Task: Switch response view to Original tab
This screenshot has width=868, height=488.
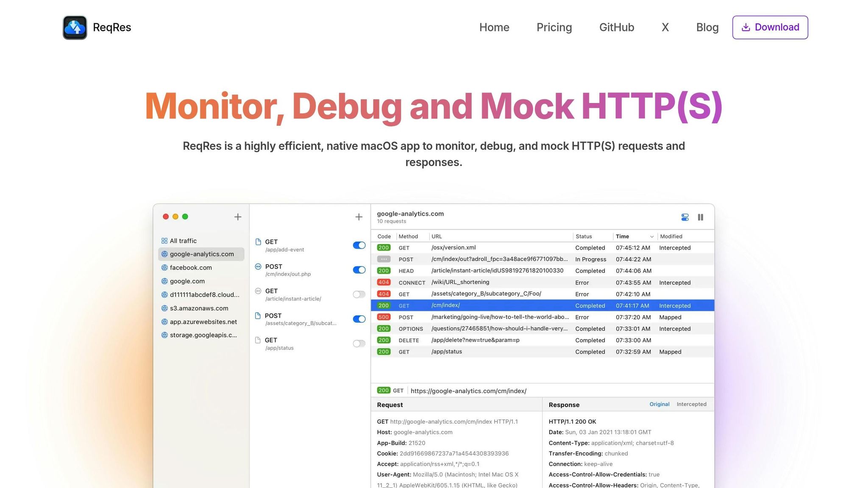Action: [x=659, y=404]
